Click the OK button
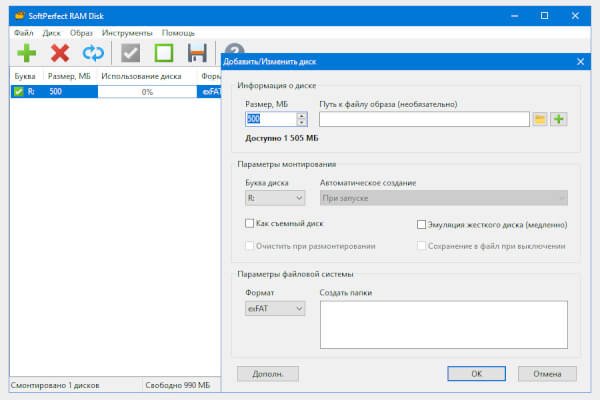This screenshot has height=400, width=600. (476, 374)
